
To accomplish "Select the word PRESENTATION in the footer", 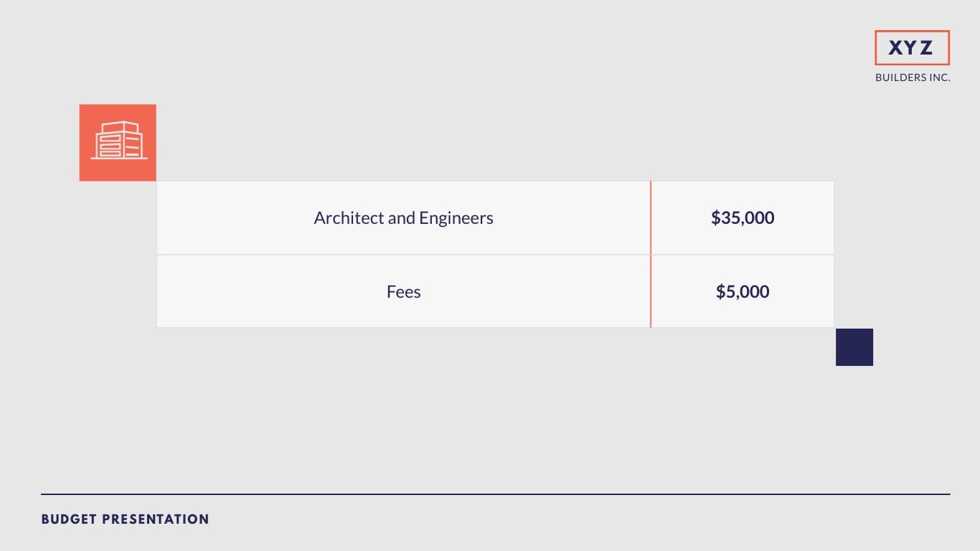I will point(156,519).
